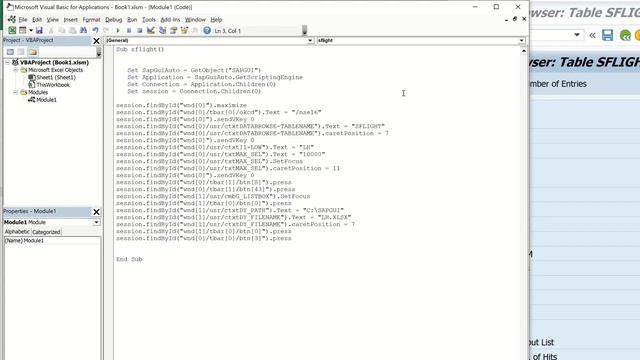Open the Object Browser toolbar icon
Image resolution: width=640 pixels, height=360 pixels.
184,31
